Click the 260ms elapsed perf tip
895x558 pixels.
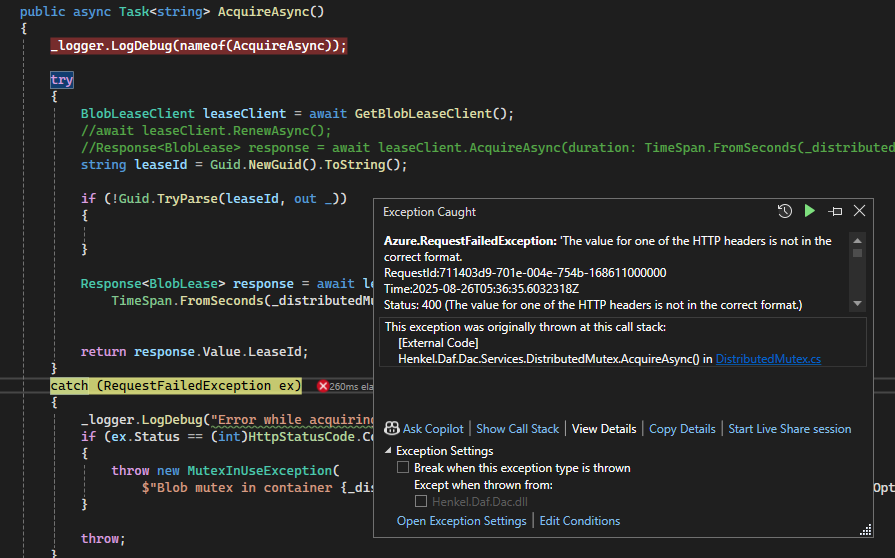(351, 387)
